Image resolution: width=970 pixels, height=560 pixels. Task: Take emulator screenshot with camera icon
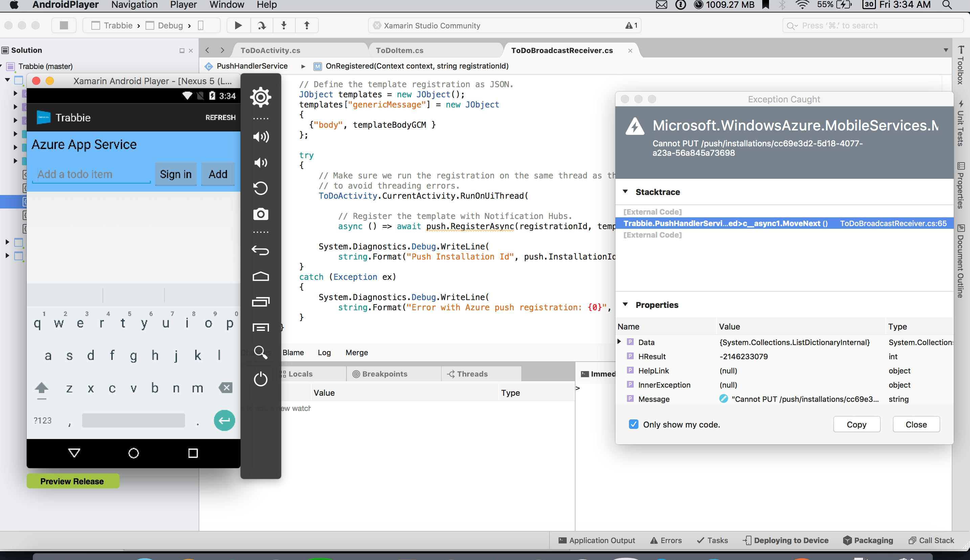coord(261,214)
